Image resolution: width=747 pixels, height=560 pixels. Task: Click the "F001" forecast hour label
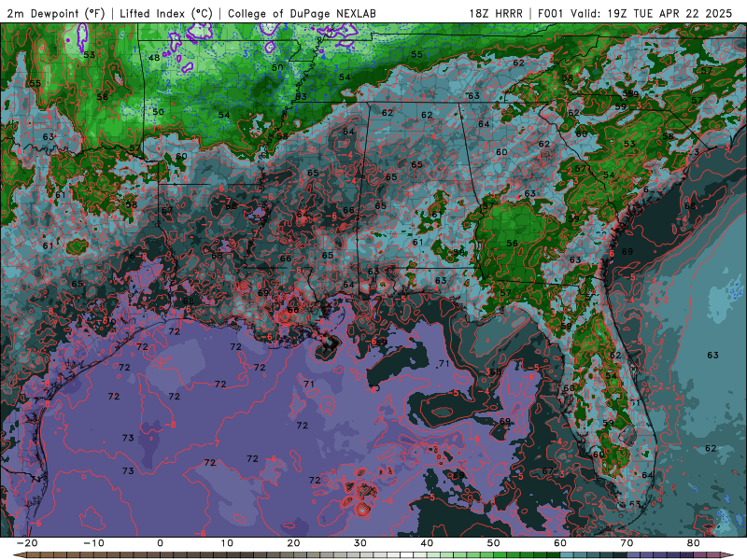click(552, 14)
